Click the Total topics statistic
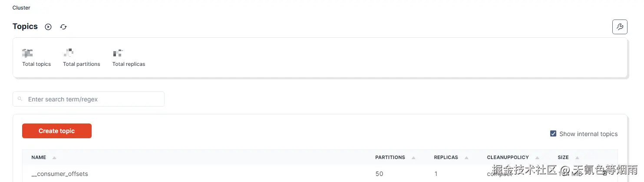 [36, 64]
